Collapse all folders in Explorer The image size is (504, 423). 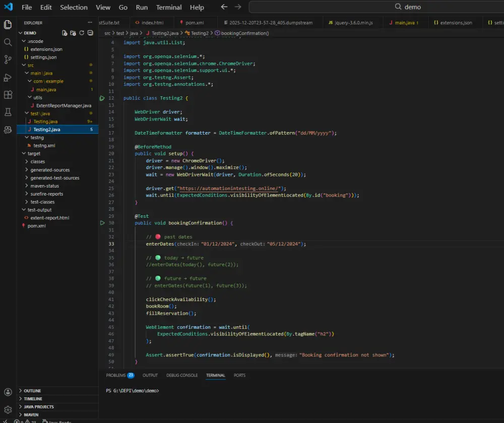[x=90, y=33]
